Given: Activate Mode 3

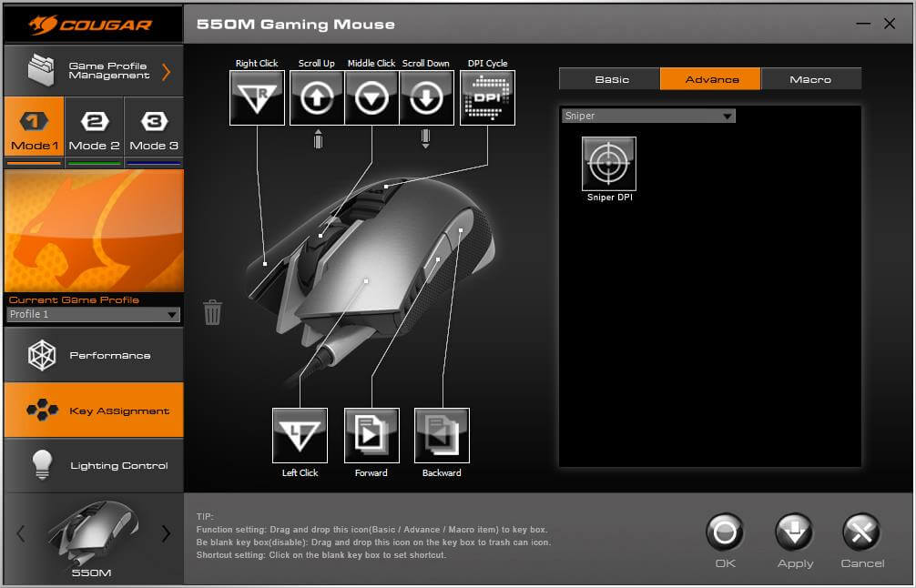Looking at the screenshot, I should pyautogui.click(x=153, y=132).
